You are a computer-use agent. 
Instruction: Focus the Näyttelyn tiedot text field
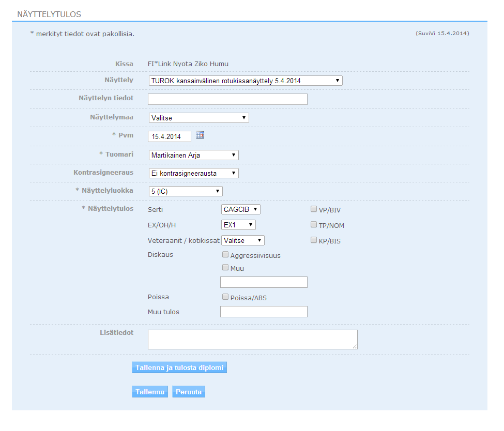click(227, 99)
